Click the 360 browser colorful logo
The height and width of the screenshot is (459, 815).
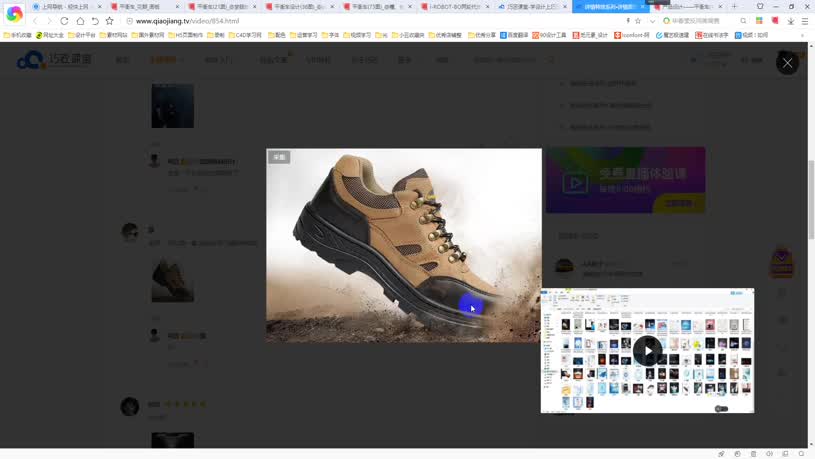[x=14, y=14]
